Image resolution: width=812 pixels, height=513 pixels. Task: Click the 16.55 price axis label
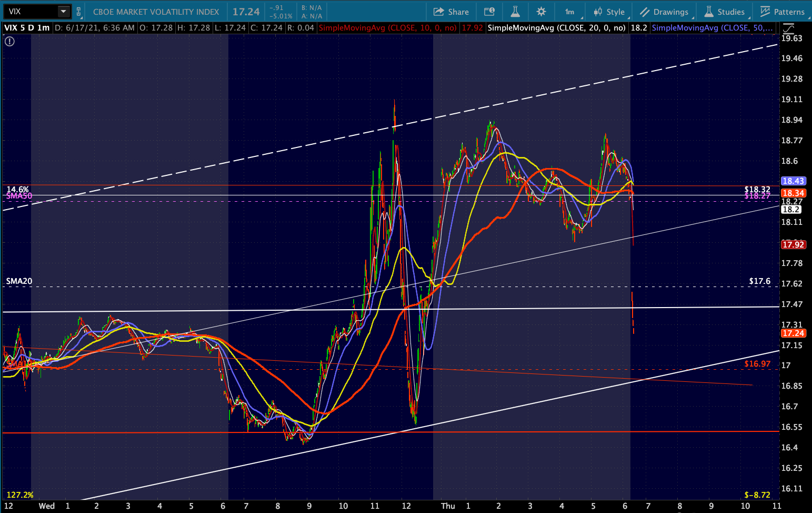click(x=791, y=427)
